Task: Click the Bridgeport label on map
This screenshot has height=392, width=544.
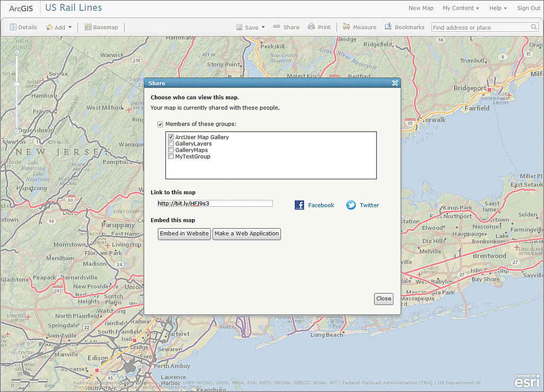Action: pyautogui.click(x=470, y=88)
